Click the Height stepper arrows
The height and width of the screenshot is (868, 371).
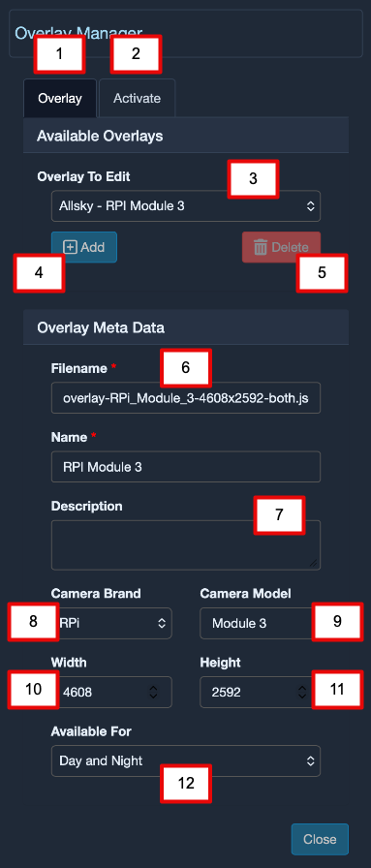pyautogui.click(x=302, y=692)
